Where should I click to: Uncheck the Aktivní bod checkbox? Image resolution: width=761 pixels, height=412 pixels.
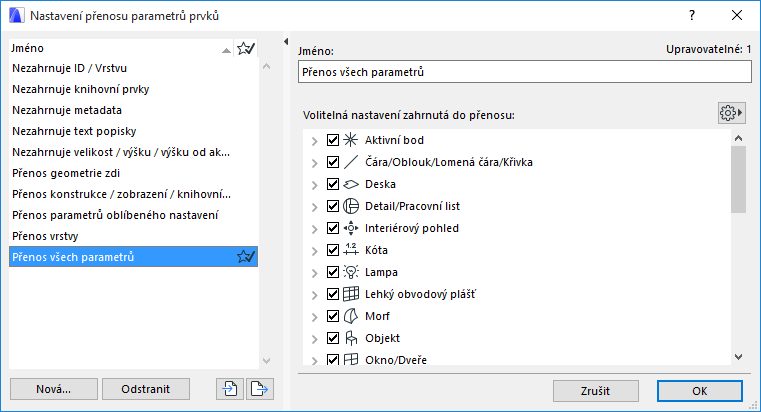click(x=334, y=140)
